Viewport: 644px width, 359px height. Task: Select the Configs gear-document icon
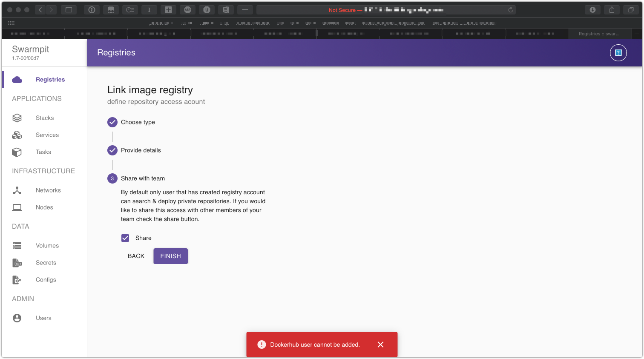pyautogui.click(x=17, y=280)
